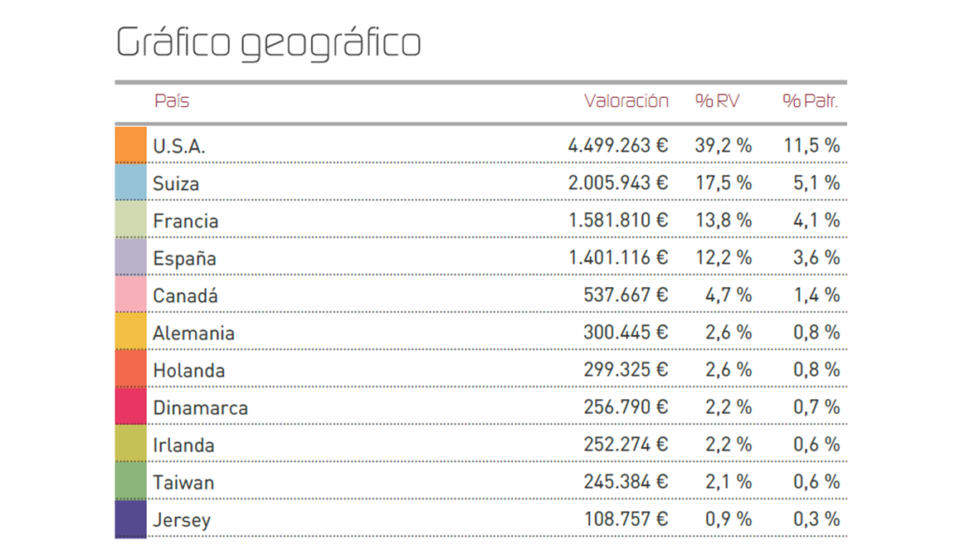Select the lavender España color swatch
Screen dimensions: 955x560
point(130,257)
